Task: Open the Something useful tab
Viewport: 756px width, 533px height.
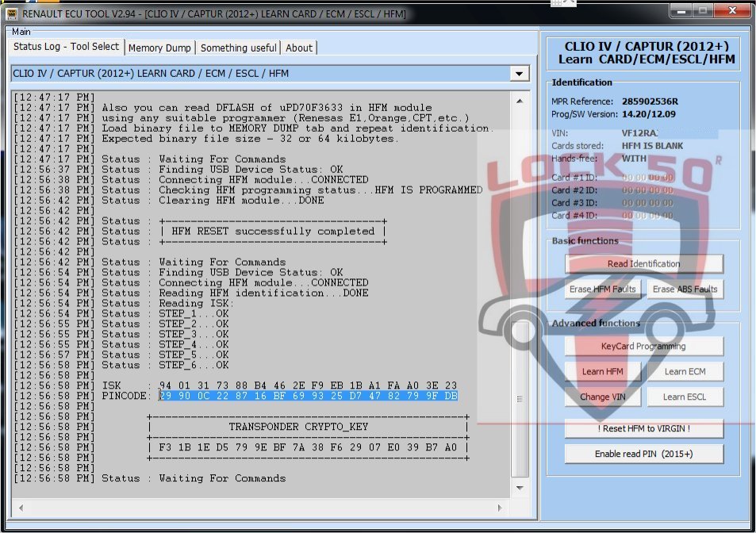Action: pos(238,48)
